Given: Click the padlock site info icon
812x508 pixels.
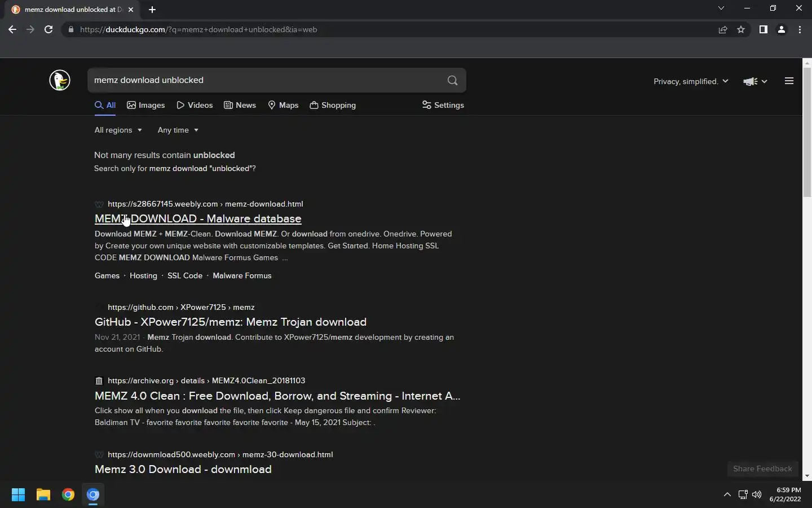Looking at the screenshot, I should pyautogui.click(x=70, y=29).
